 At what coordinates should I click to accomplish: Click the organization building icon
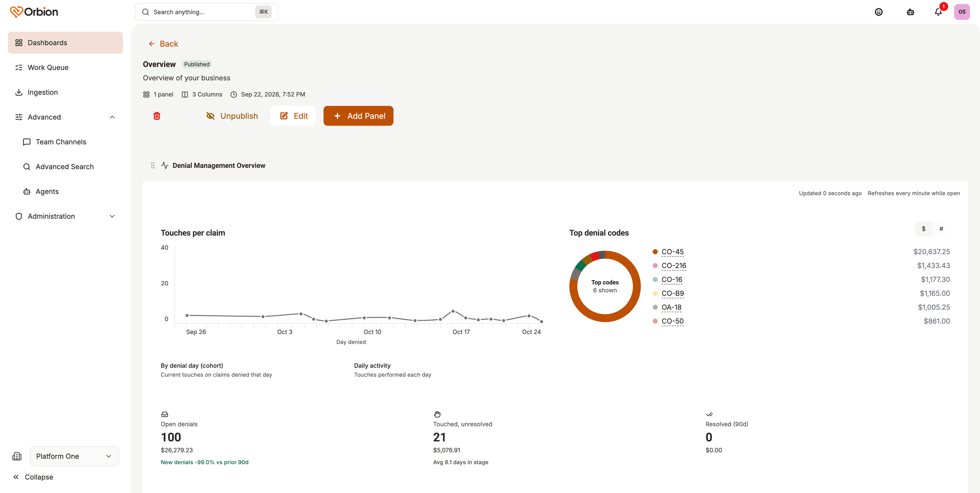(x=17, y=456)
